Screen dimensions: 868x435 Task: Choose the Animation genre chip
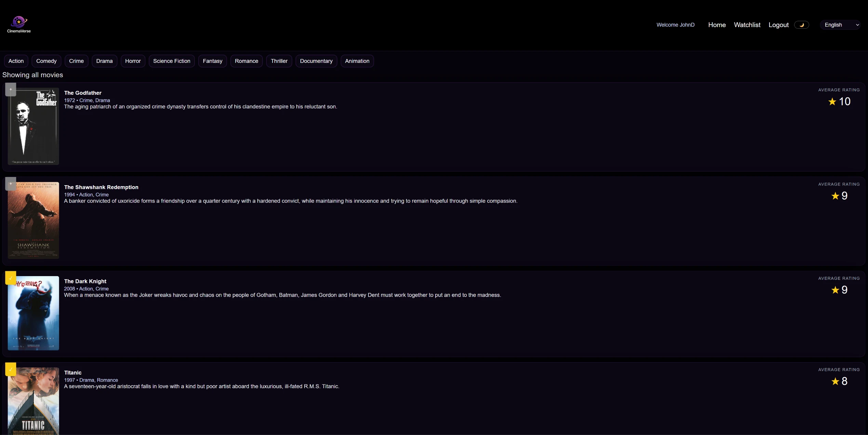click(357, 61)
